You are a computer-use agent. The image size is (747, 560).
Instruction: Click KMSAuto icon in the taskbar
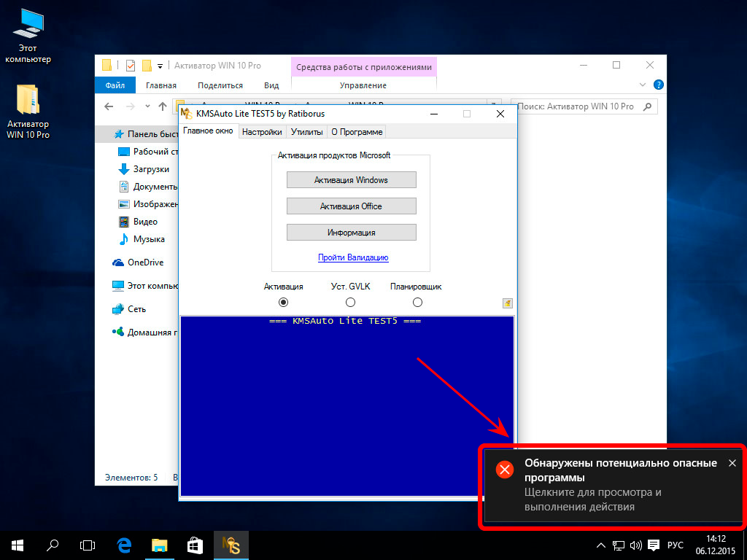point(231,545)
